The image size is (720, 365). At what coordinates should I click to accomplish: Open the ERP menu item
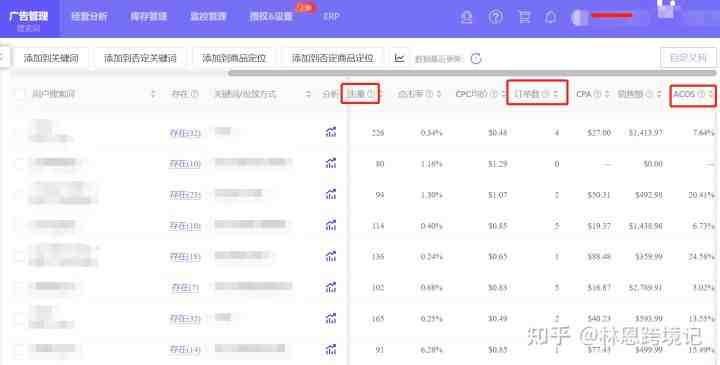pos(331,17)
